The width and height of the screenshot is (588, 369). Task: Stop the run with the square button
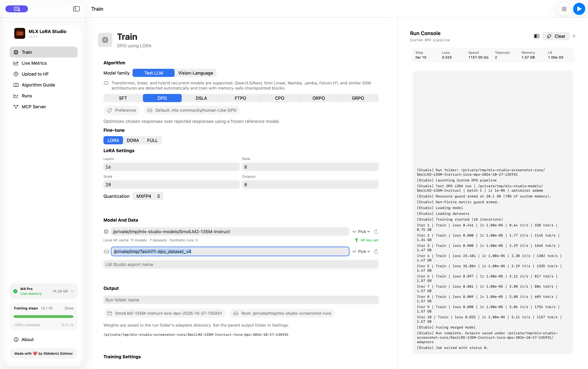pos(564,9)
